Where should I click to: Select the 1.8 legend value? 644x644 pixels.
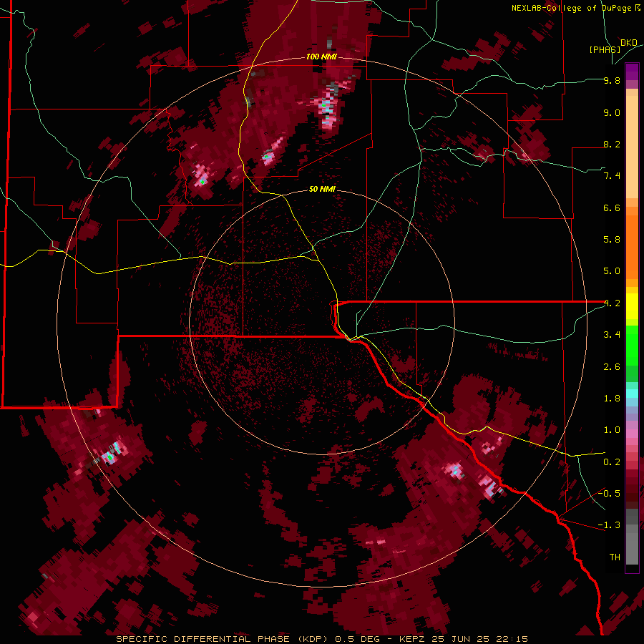click(x=612, y=399)
